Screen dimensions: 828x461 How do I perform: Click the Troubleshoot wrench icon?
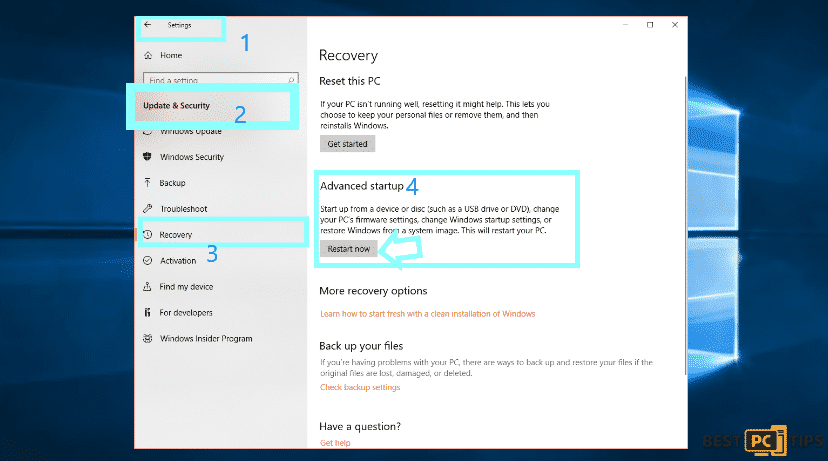click(x=147, y=209)
